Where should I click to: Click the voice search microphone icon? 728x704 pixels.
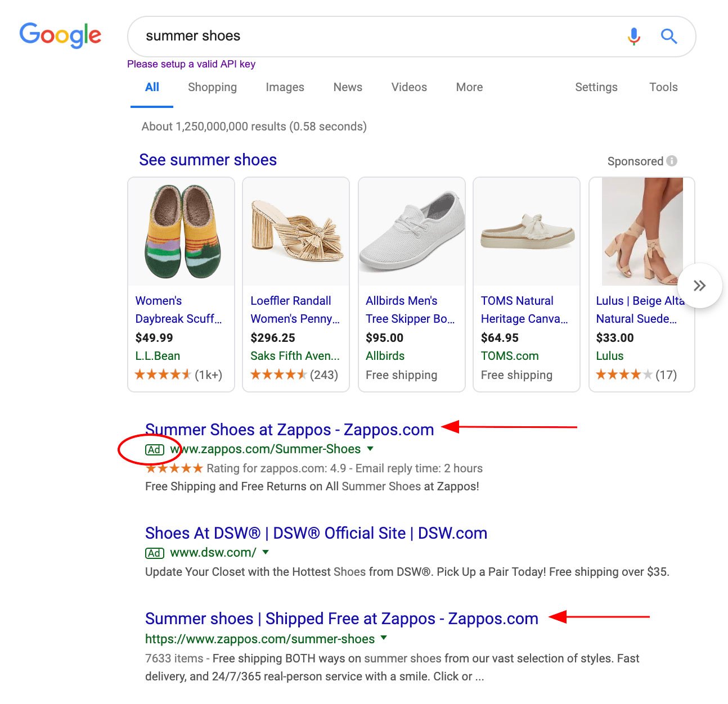633,37
